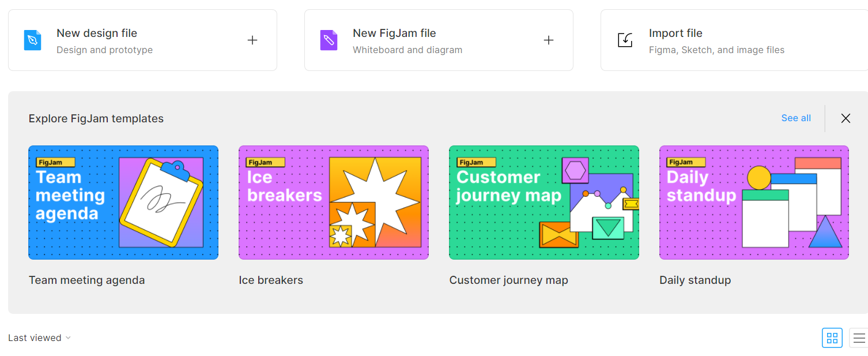Open See all templates link
Screen dimensions: 868x356
tap(796, 118)
